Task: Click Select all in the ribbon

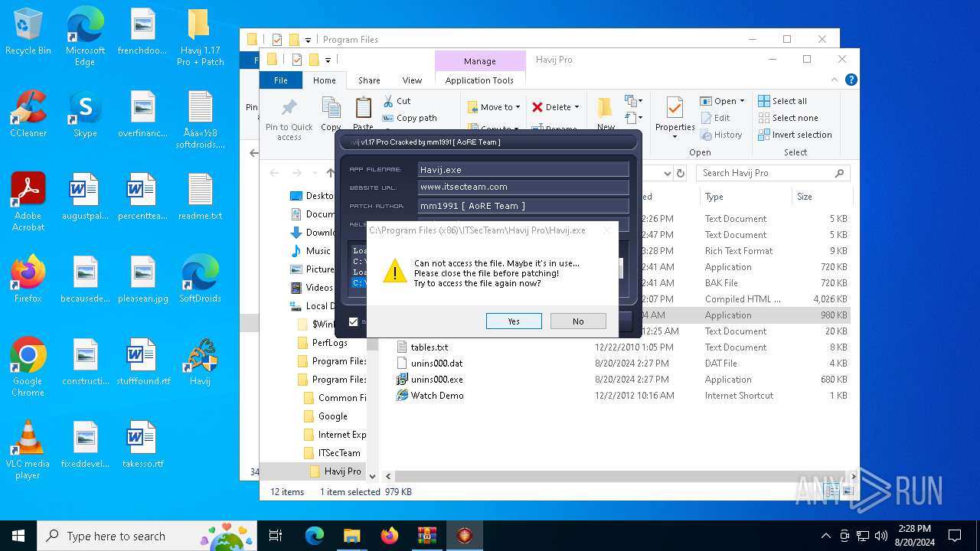Action: click(x=782, y=101)
